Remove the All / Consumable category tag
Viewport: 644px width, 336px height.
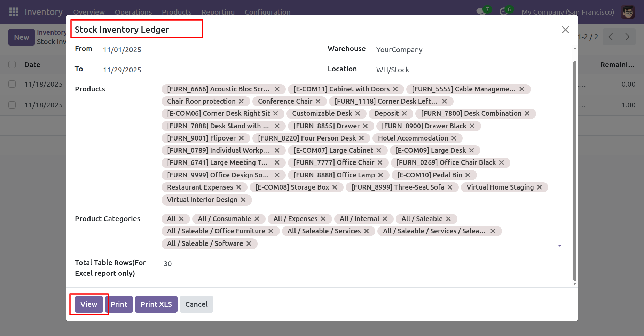pyautogui.click(x=257, y=219)
